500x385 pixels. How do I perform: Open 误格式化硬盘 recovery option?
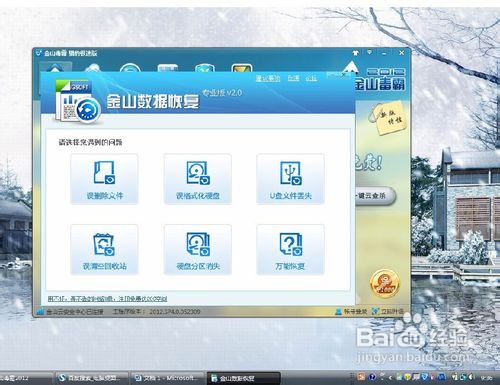coord(198,179)
